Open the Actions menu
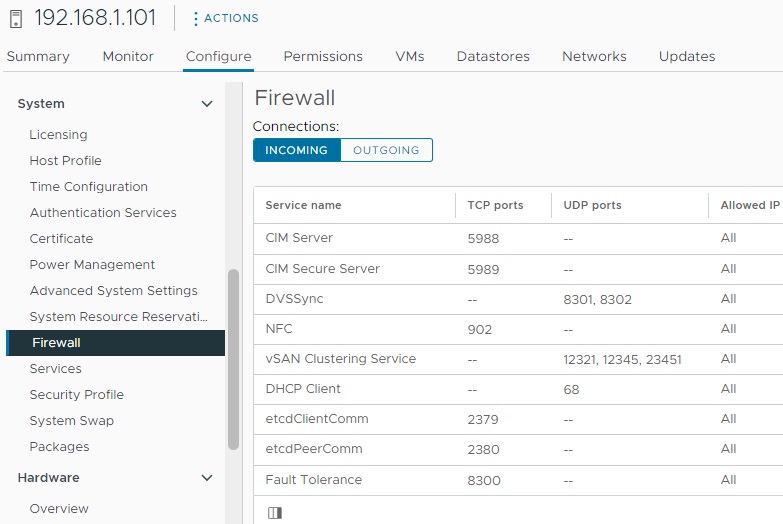The height and width of the screenshot is (524, 783). 225,18
